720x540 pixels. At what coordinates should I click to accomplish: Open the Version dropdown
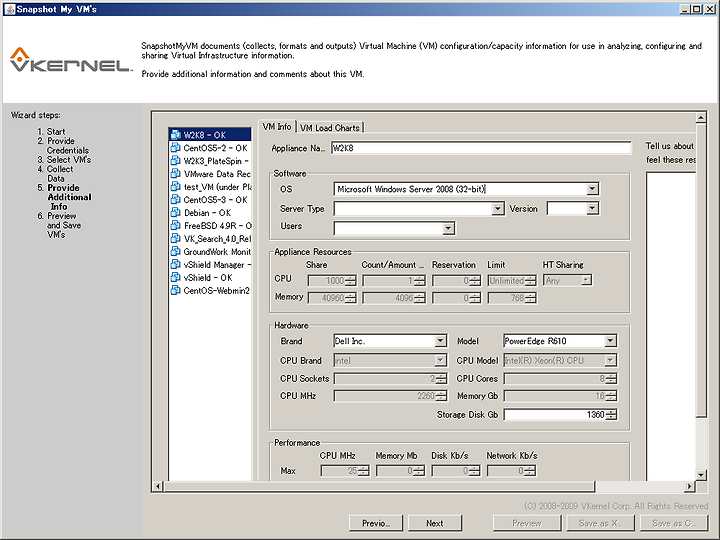[x=592, y=209]
